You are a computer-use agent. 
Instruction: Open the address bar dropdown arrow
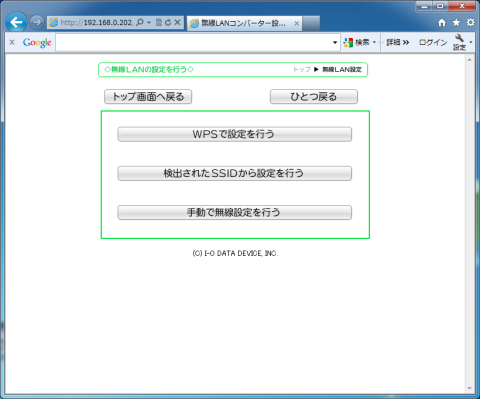pos(149,23)
